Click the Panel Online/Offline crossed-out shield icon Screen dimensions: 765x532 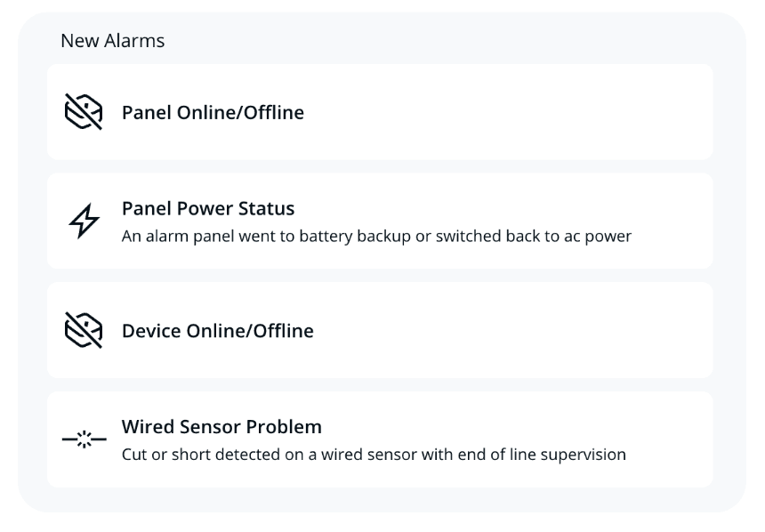(x=84, y=112)
